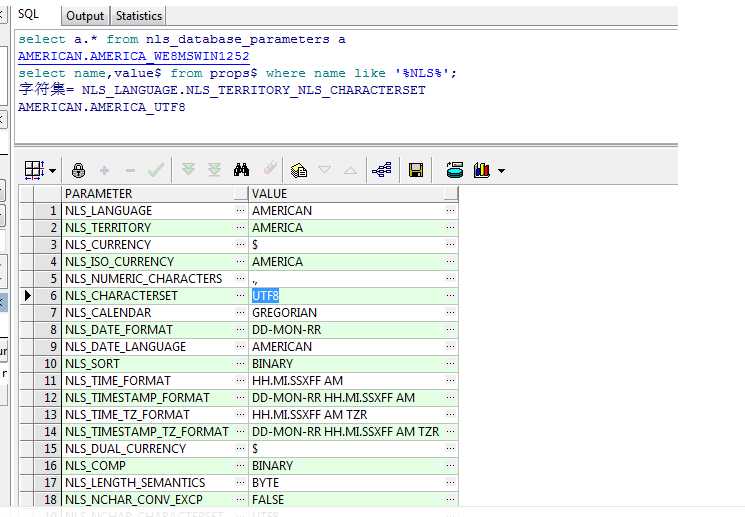745x517 pixels.
Task: Click the grid select-mode icon
Action: click(x=34, y=170)
